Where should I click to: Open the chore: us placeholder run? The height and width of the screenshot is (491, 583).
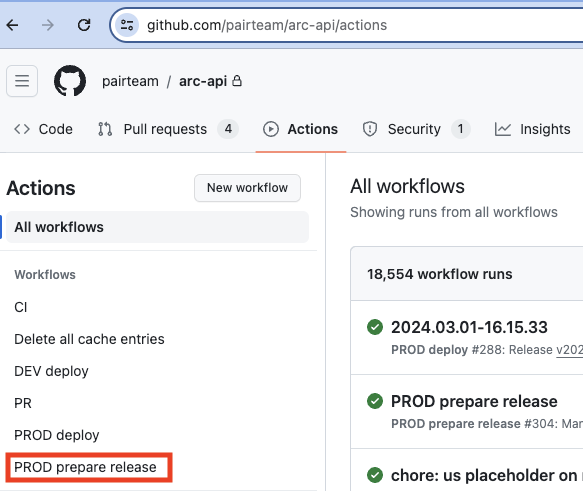point(487,475)
